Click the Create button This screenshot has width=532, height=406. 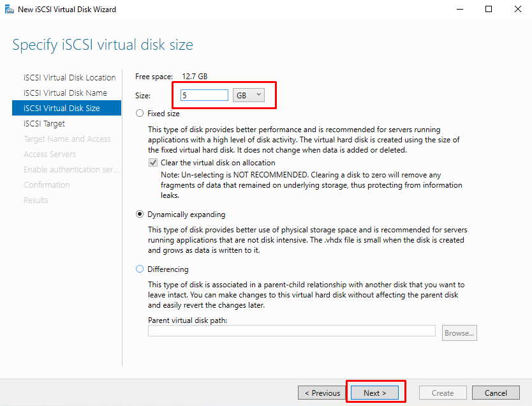tap(443, 393)
